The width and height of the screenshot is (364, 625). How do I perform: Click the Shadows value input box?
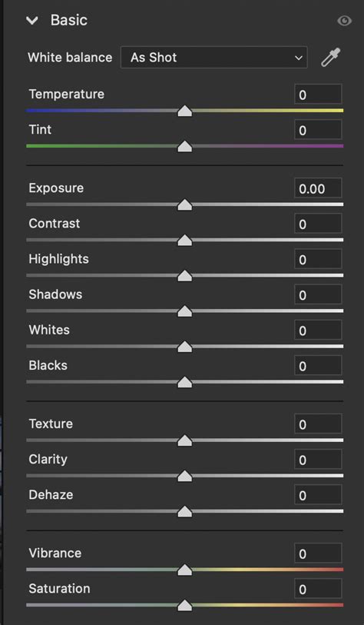tap(318, 294)
